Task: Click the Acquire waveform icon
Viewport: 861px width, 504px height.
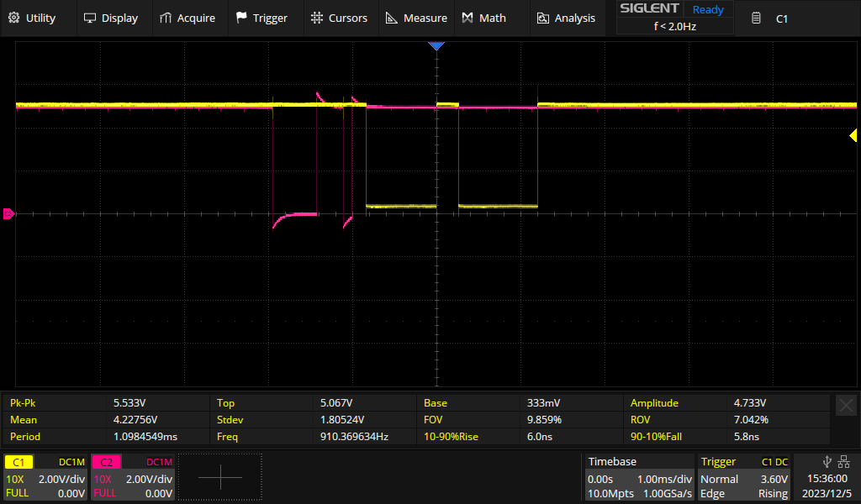Action: pos(166,18)
